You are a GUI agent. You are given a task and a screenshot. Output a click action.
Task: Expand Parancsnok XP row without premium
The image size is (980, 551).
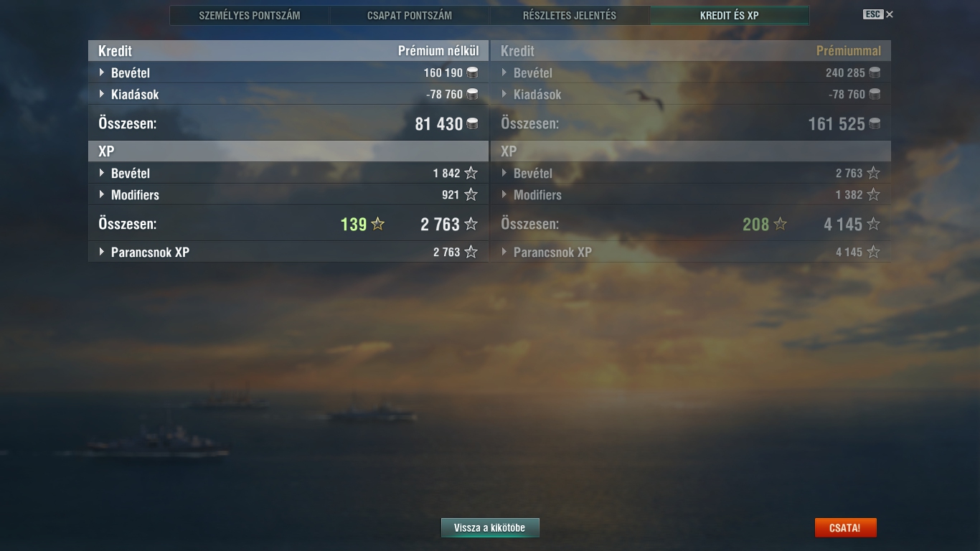click(x=288, y=252)
